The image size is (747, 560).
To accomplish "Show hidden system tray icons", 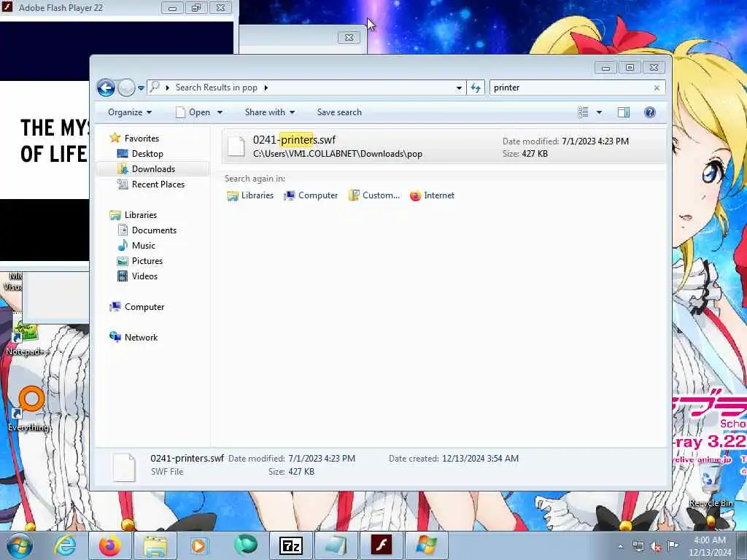I will [620, 546].
